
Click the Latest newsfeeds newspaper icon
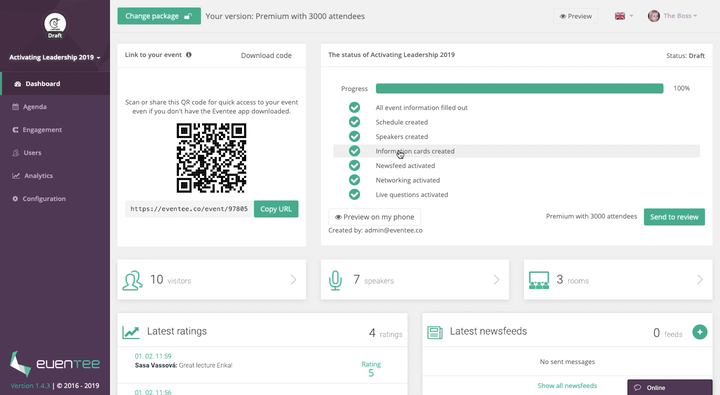point(435,332)
